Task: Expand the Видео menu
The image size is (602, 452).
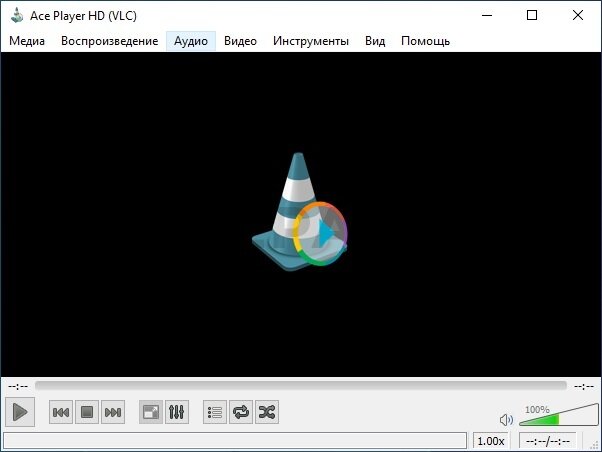Action: (240, 41)
